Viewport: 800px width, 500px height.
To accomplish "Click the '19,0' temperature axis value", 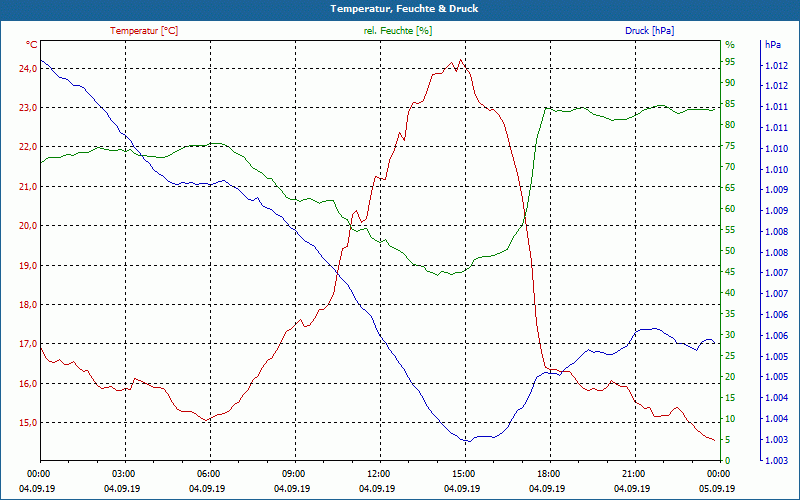I will [x=28, y=265].
